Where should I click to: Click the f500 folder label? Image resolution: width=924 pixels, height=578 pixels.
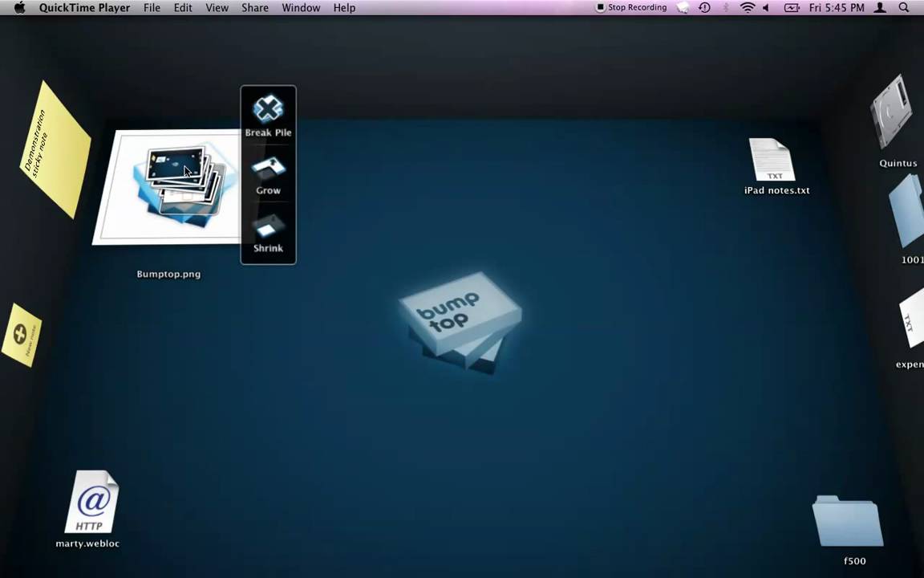tap(854, 561)
